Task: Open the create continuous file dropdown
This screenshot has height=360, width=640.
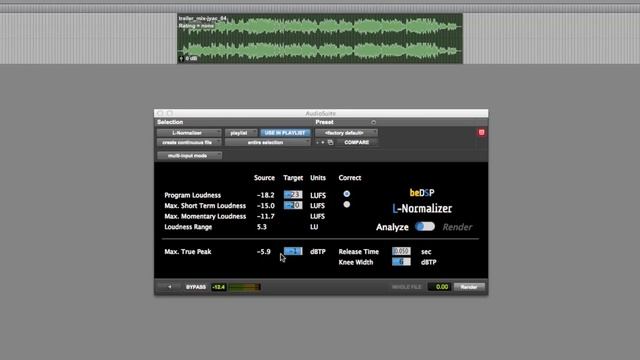Action: click(189, 142)
